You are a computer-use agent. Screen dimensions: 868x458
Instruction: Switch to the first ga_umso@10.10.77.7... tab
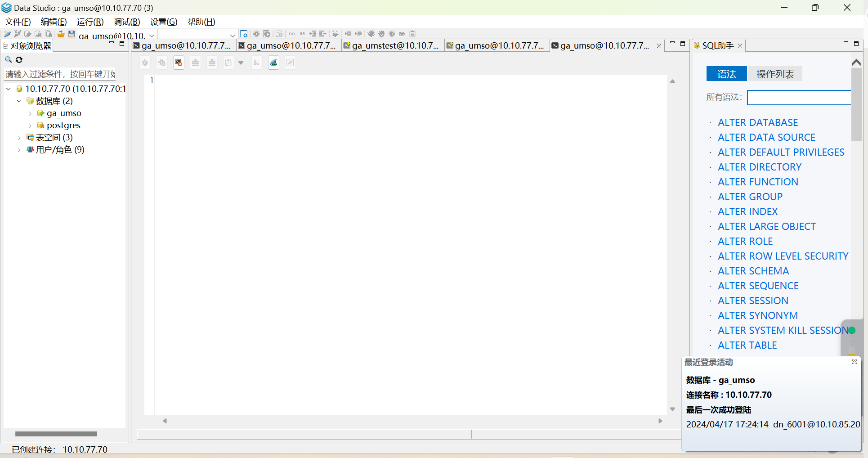point(183,45)
